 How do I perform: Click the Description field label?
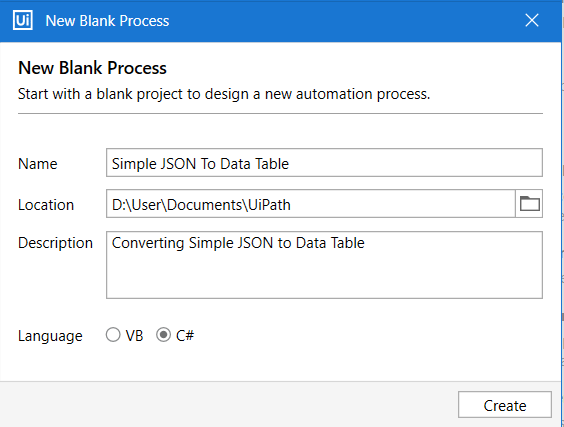pos(55,243)
